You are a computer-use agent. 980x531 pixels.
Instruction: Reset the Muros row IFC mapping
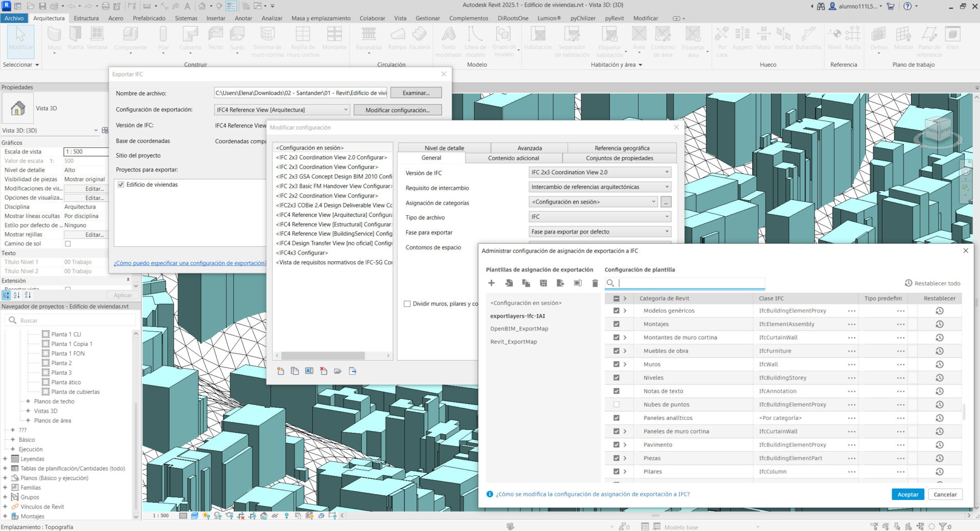939,364
